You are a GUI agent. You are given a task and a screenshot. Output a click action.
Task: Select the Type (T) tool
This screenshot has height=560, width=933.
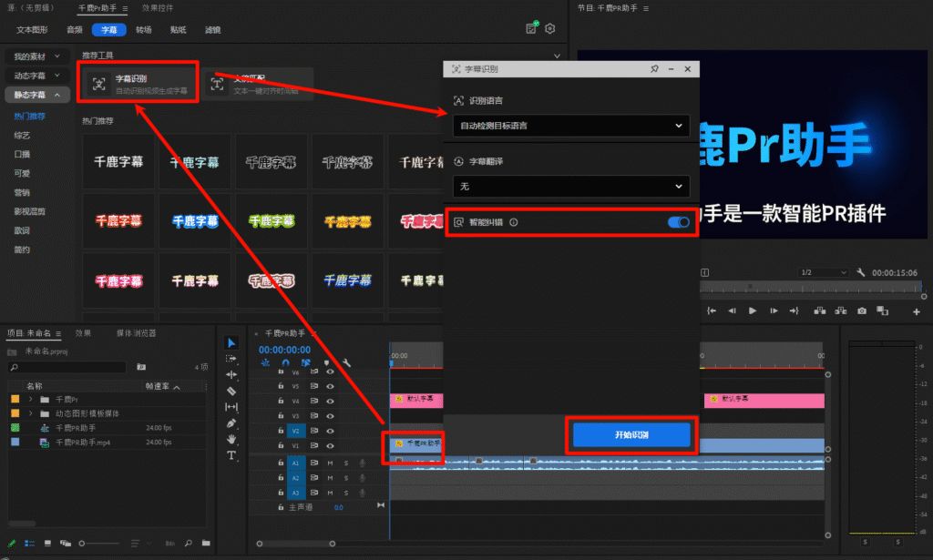(x=231, y=455)
